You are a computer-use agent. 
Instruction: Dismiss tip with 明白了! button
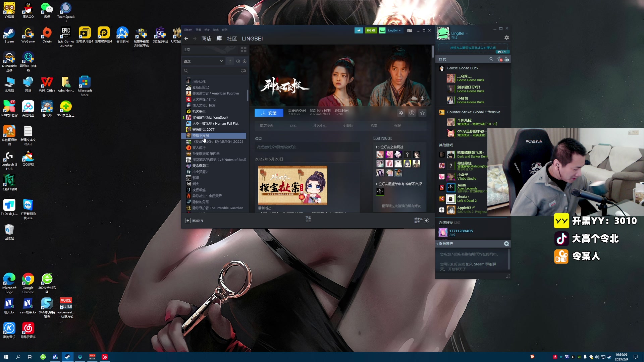click(502, 52)
